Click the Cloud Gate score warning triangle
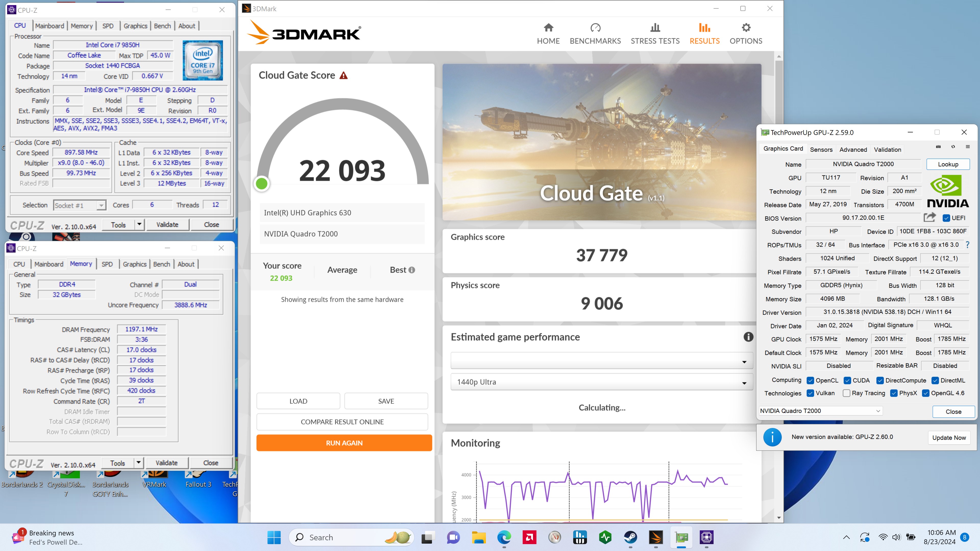The height and width of the screenshot is (551, 980). [x=344, y=75]
